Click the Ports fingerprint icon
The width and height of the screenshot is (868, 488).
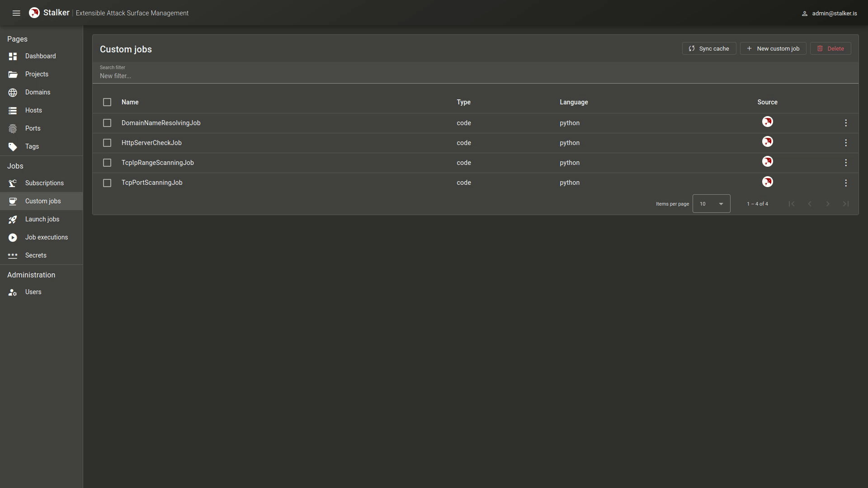(13, 129)
